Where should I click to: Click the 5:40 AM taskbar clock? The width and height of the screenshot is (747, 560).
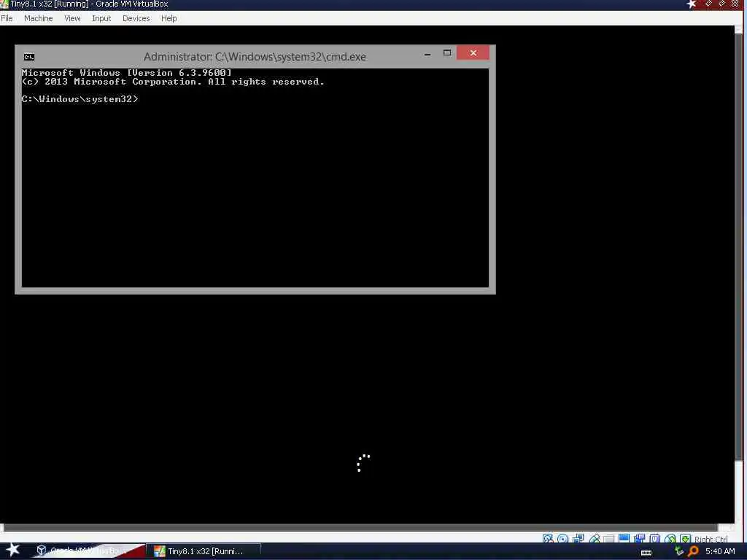point(720,551)
